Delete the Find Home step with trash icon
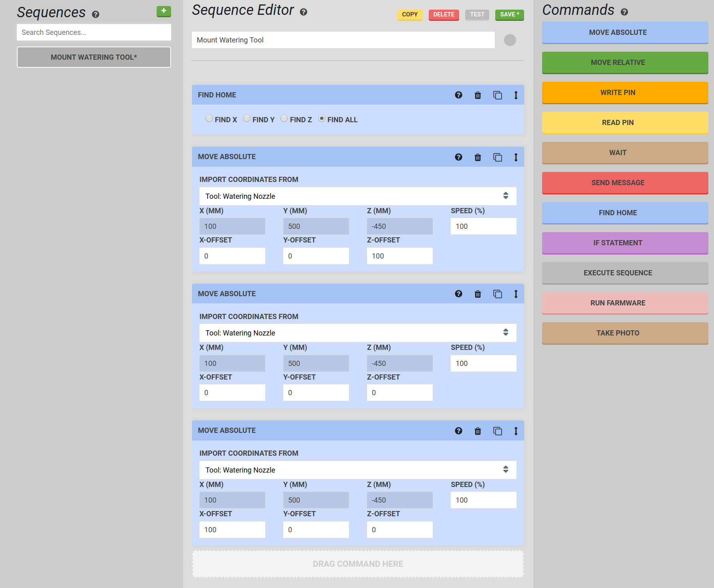Viewport: 714px width, 588px height. (x=478, y=95)
